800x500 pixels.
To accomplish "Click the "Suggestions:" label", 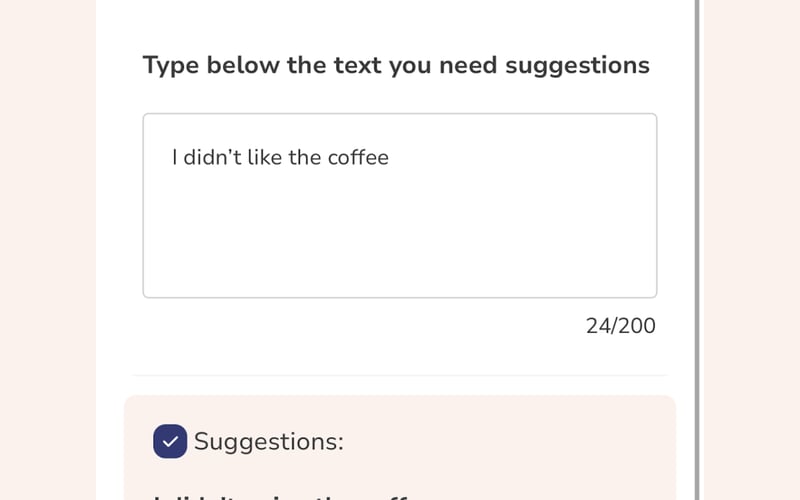I will click(268, 441).
